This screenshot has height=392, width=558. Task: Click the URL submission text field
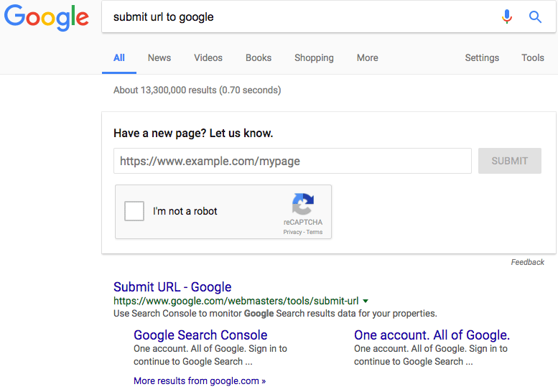(x=292, y=161)
